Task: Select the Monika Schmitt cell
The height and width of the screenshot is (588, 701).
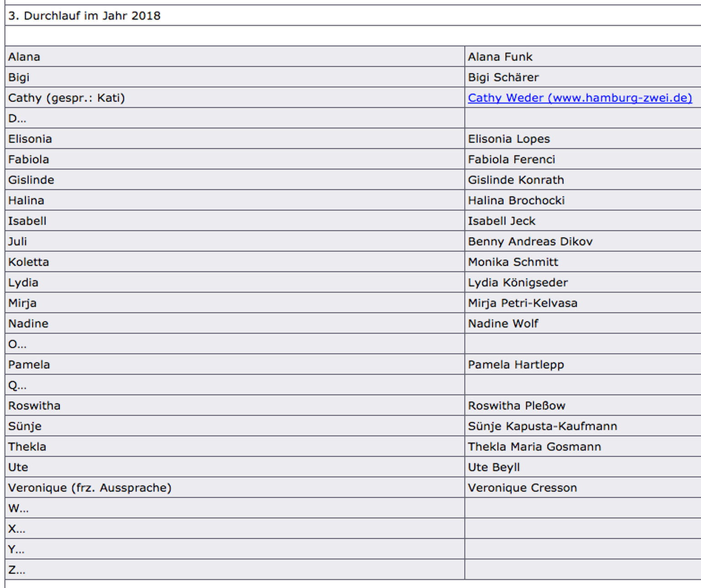Action: pyautogui.click(x=513, y=262)
